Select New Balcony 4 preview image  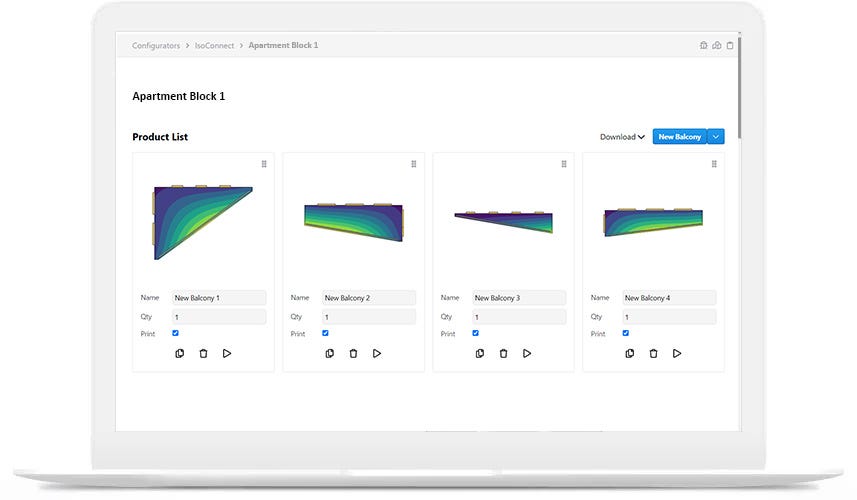click(x=653, y=222)
